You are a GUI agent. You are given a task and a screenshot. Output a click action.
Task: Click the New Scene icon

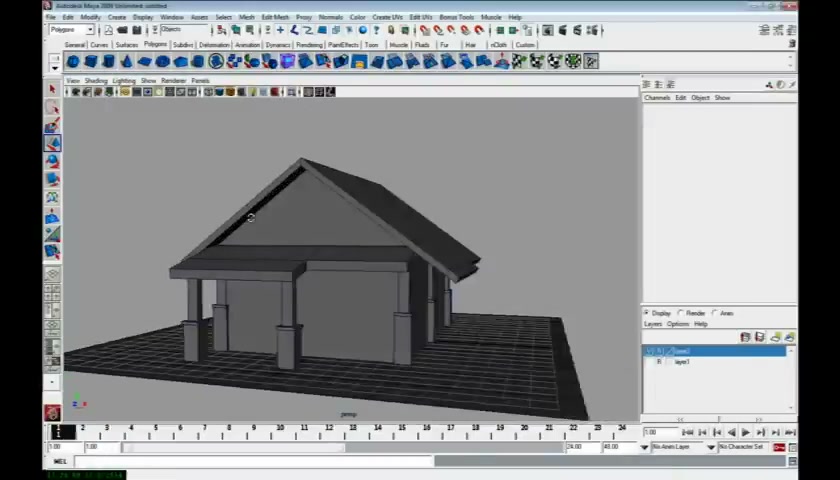click(108, 31)
